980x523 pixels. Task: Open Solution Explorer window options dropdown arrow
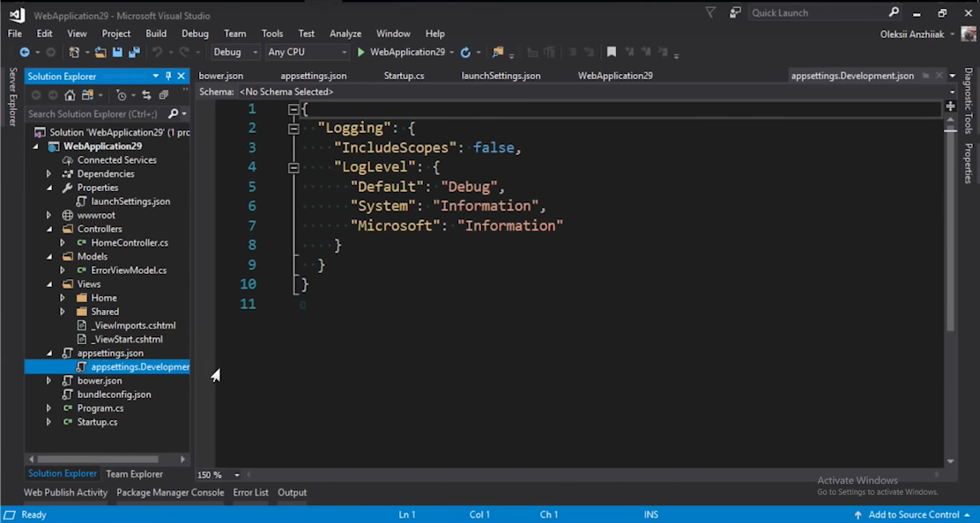[x=156, y=76]
